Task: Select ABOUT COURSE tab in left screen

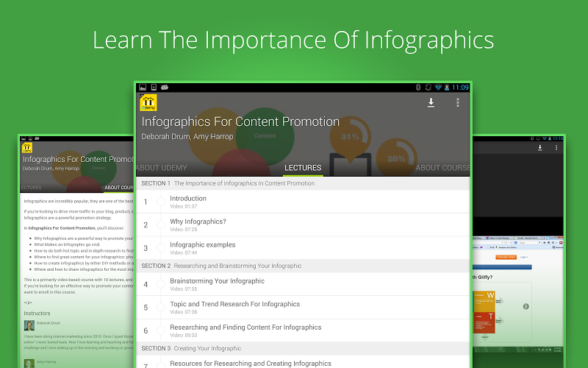Action: (x=118, y=188)
